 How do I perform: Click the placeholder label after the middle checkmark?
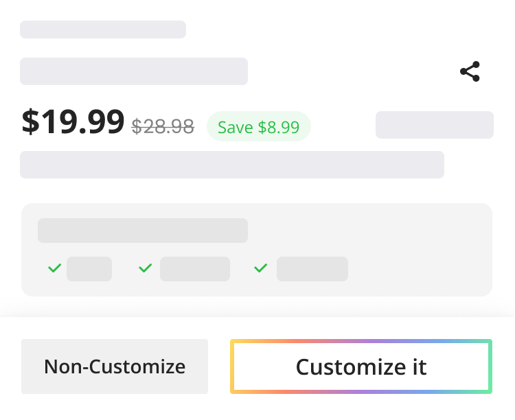coord(195,269)
